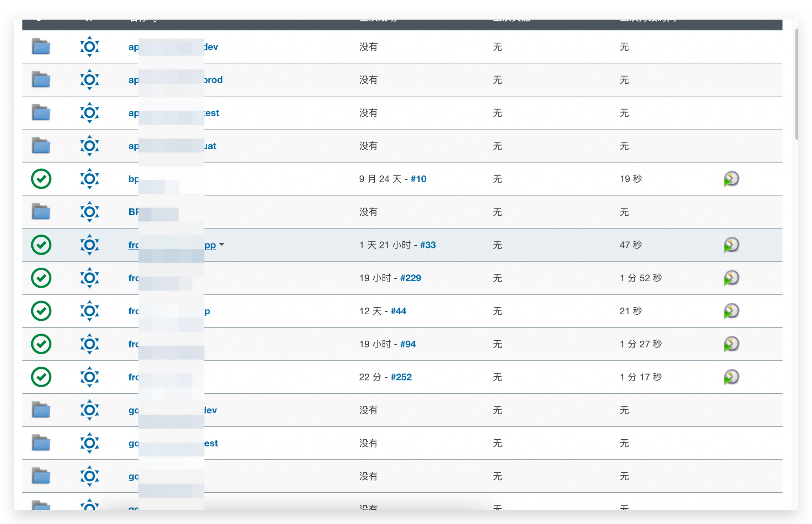Click schedule build icon for build #229 row
812x524 pixels.
point(731,278)
